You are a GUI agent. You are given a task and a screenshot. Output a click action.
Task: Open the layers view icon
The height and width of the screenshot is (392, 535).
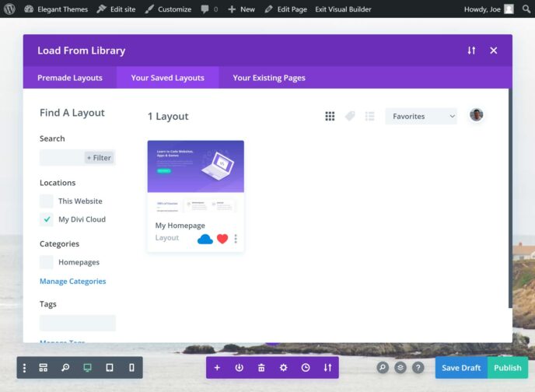point(400,367)
